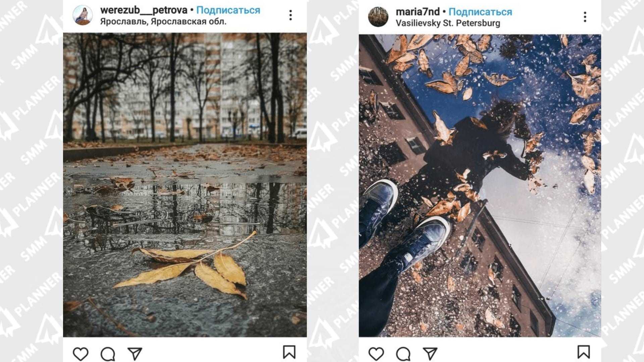Screen dimensions: 644x362
Task: Open three-dot options menu for werezub__petrova post
Action: click(290, 15)
